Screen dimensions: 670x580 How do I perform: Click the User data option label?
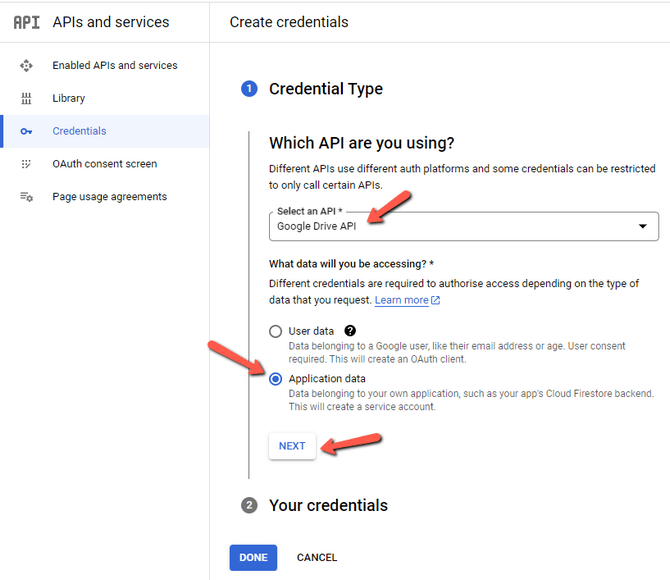tap(311, 331)
